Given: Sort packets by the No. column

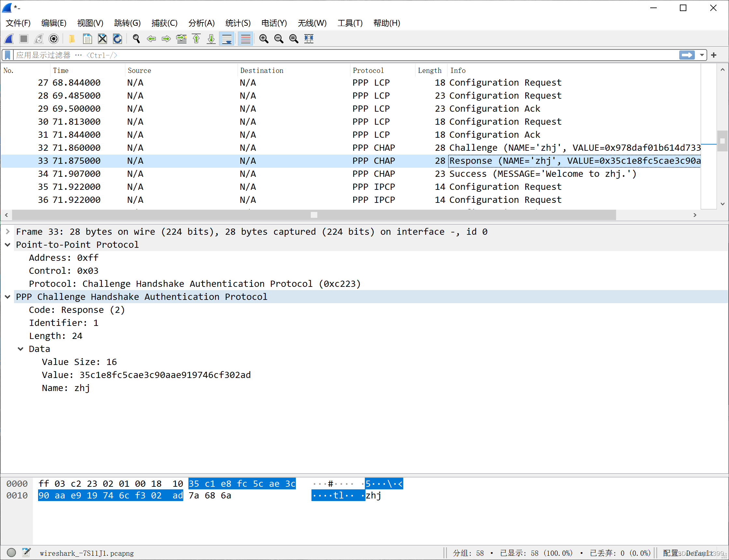Looking at the screenshot, I should [x=25, y=70].
